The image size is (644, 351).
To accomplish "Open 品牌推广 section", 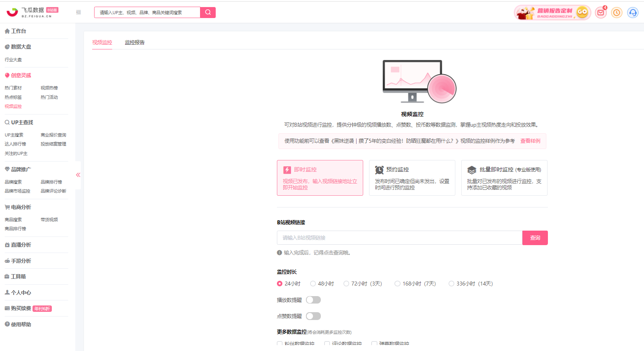I will point(18,169).
